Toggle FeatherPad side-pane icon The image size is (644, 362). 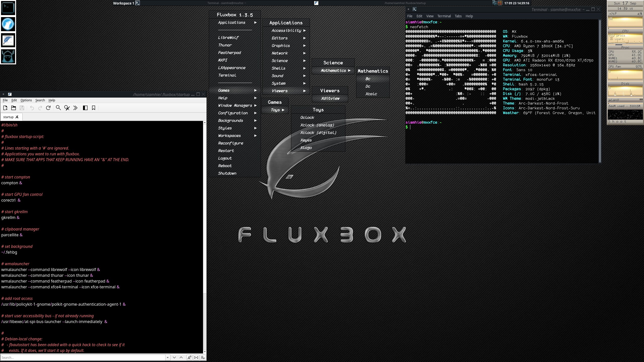point(85,108)
